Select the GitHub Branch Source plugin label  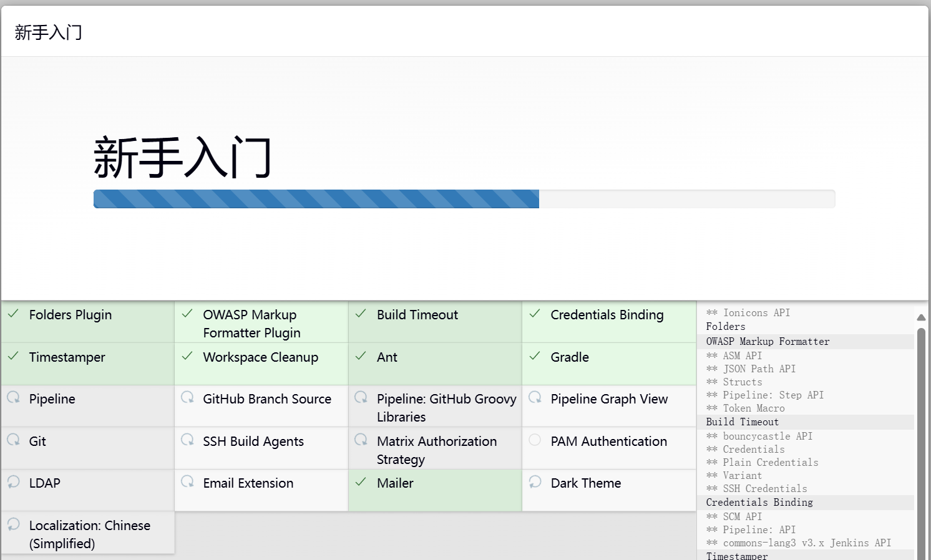coord(266,399)
